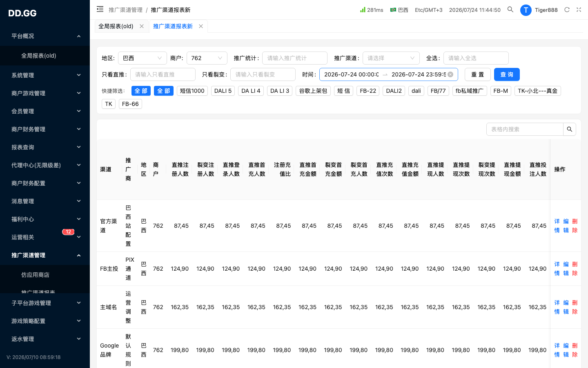
Task: Expand the 系统管理 sidebar menu
Action: click(x=45, y=75)
